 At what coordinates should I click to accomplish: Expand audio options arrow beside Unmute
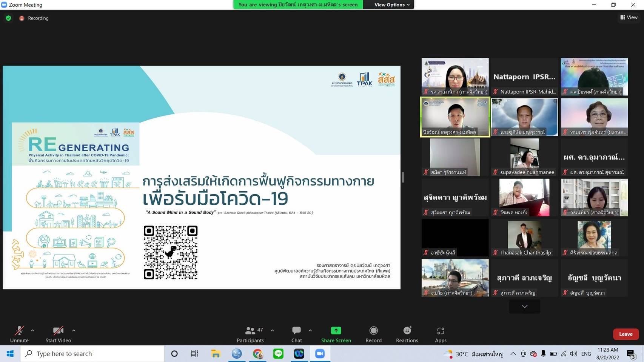[x=32, y=330]
